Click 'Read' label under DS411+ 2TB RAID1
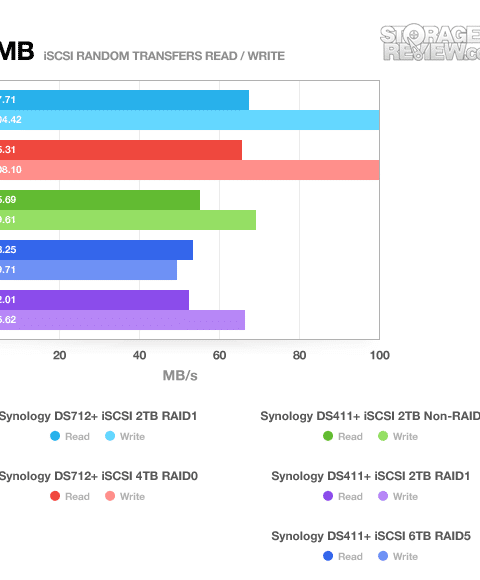Screen dimensions: 480x580 (x=350, y=496)
